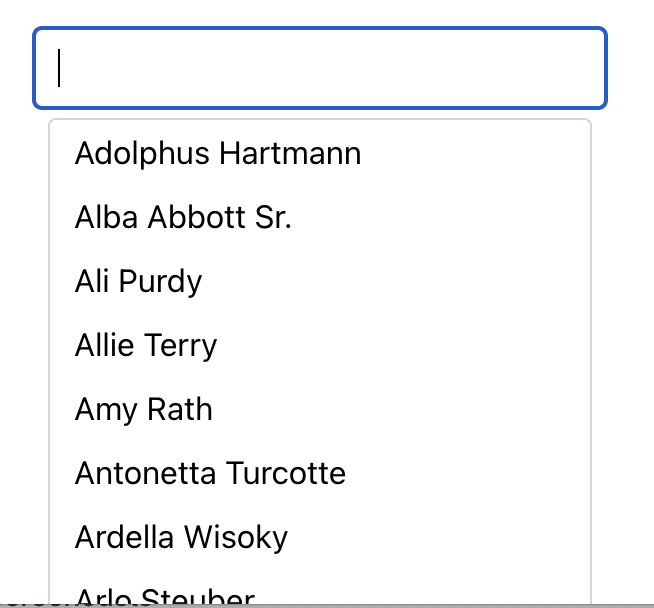Click the person with surname Purdy
654x608 pixels.
point(138,282)
